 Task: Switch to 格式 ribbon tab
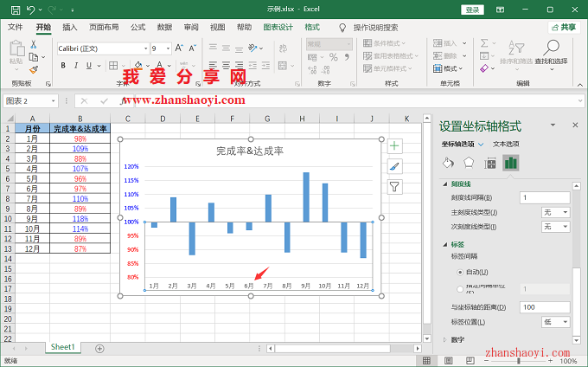coord(312,27)
